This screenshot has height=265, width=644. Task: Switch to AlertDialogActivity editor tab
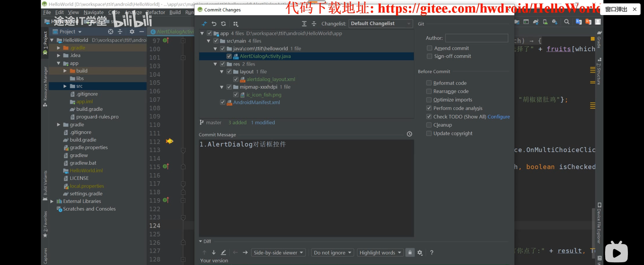coord(172,32)
